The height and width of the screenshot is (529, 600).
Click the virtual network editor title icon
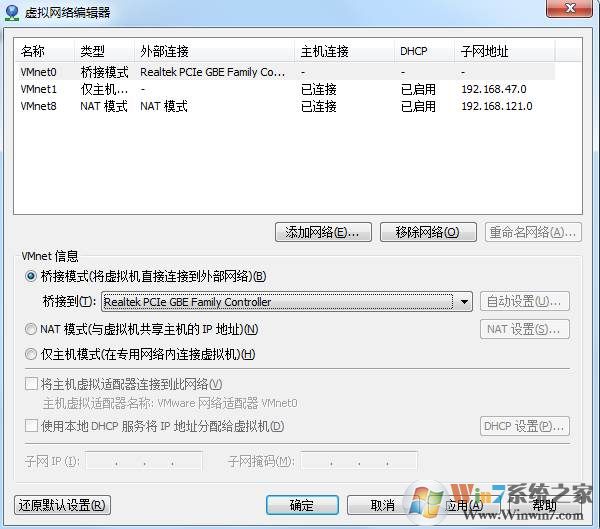pyautogui.click(x=12, y=12)
